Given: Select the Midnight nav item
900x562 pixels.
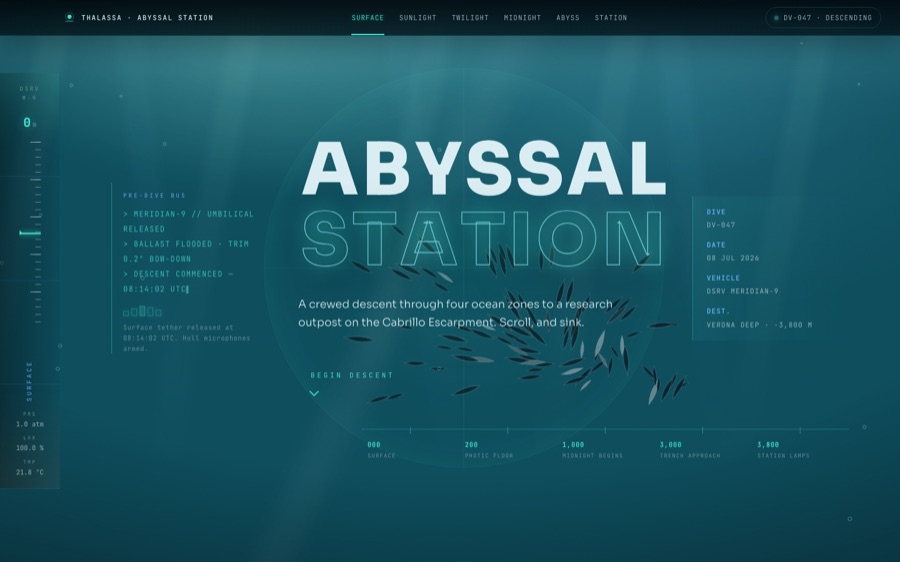Looking at the screenshot, I should [522, 18].
